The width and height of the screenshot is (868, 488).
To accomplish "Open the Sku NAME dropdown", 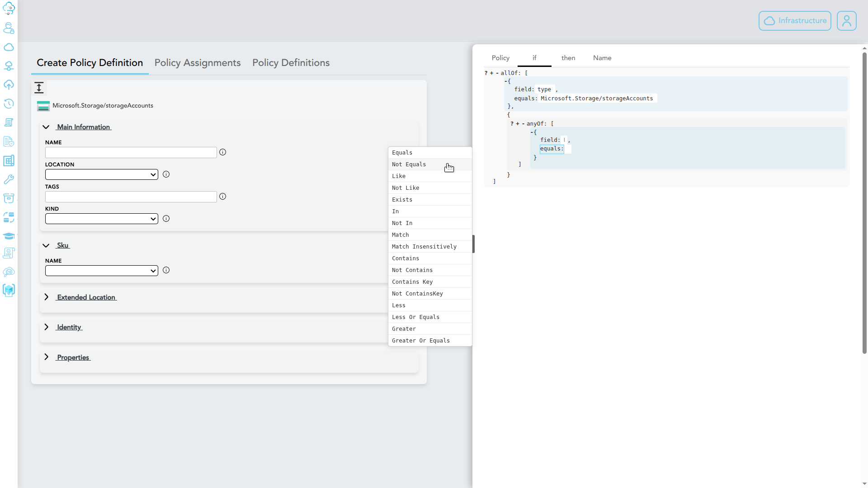I will click(101, 271).
